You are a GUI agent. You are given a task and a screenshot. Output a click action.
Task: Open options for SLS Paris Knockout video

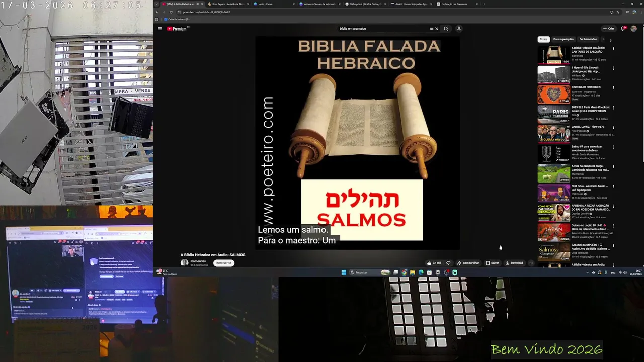point(613,108)
